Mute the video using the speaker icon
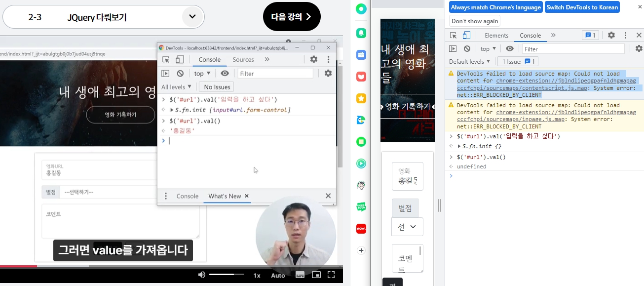Screen dimensions: 644x286 201,275
